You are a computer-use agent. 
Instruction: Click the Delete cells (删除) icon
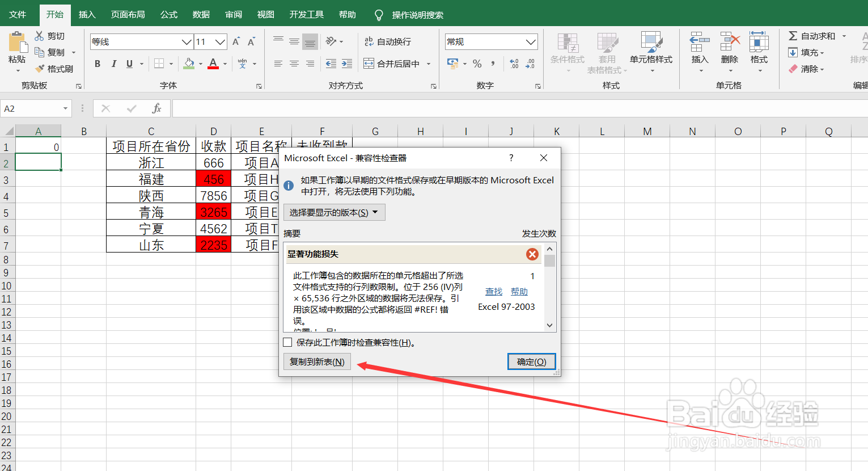click(730, 41)
